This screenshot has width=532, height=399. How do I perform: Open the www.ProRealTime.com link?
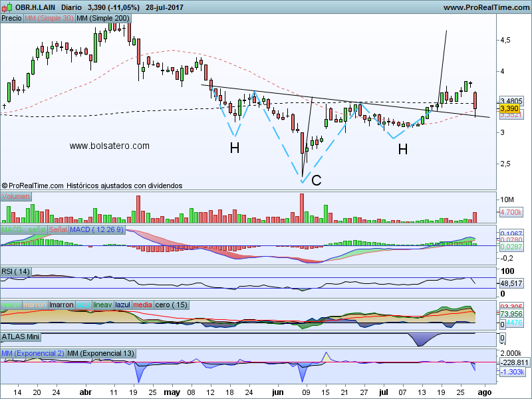(x=485, y=7)
